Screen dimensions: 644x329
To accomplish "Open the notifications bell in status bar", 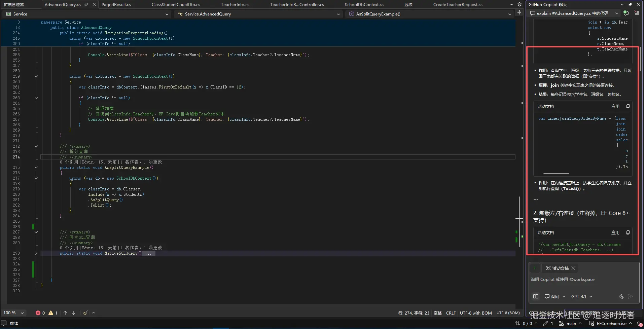I will (639, 324).
